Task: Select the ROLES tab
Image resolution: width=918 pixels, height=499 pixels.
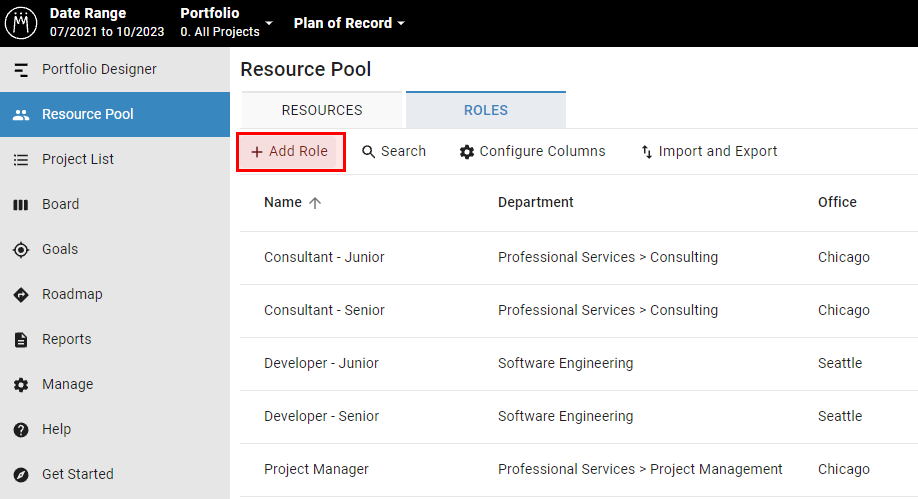Action: 486,110
